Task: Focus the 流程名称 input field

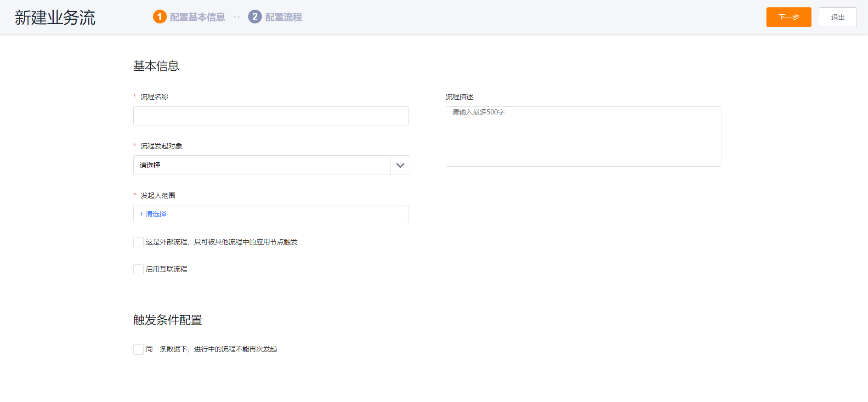Action: click(x=271, y=116)
